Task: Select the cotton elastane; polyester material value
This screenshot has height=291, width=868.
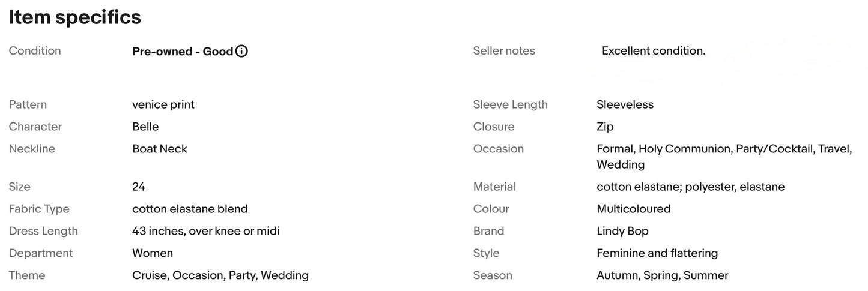Action: click(x=691, y=187)
